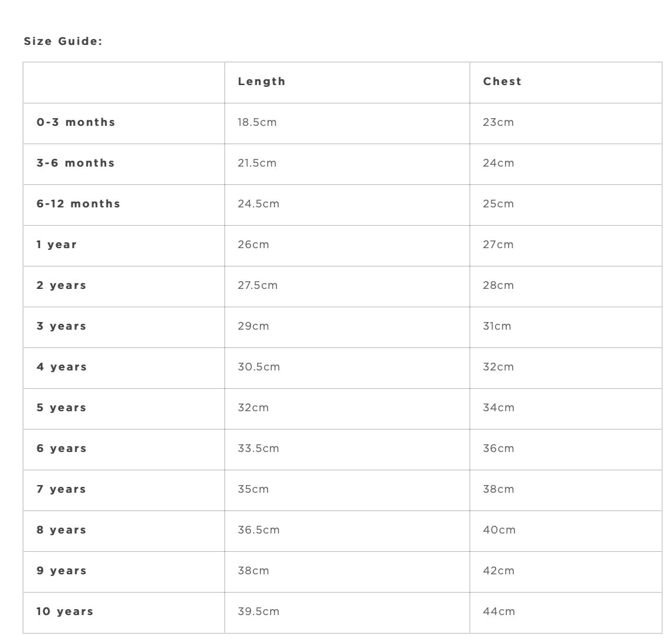This screenshot has width=671, height=644.
Task: Click the 10 years size label
Action: click(x=65, y=612)
